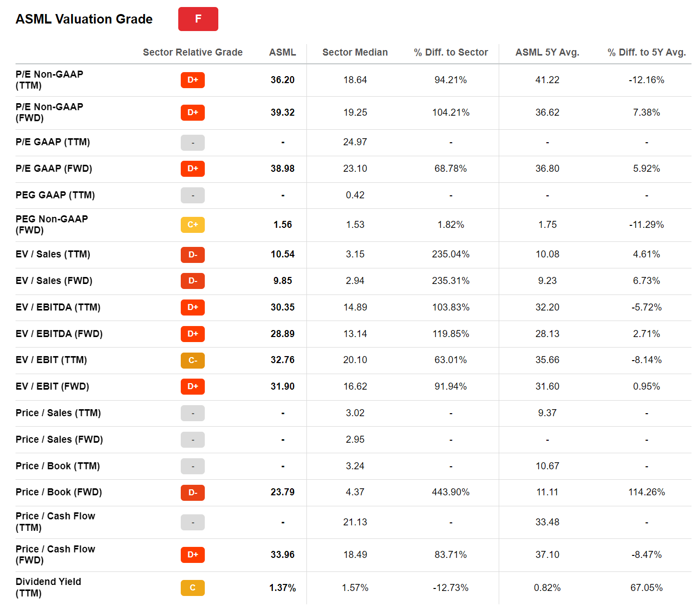Click the 5Y difference value 114.26%
This screenshot has height=613, width=700.
coord(646,492)
